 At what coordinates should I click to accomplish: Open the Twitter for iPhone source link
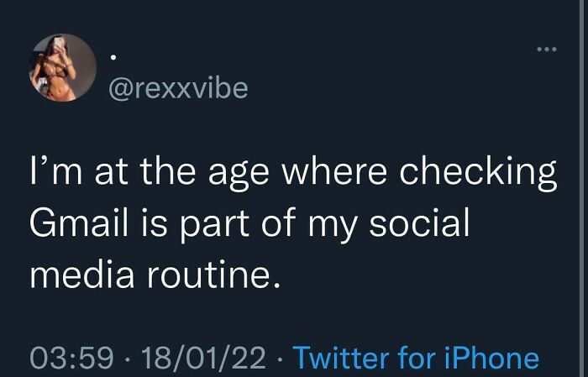[x=415, y=359]
